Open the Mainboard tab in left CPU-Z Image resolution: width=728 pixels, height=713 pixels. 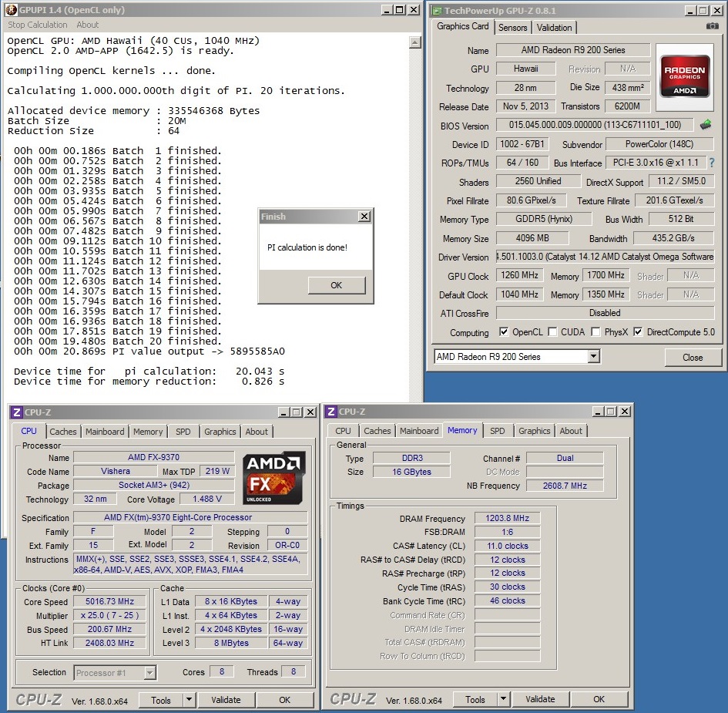point(105,432)
